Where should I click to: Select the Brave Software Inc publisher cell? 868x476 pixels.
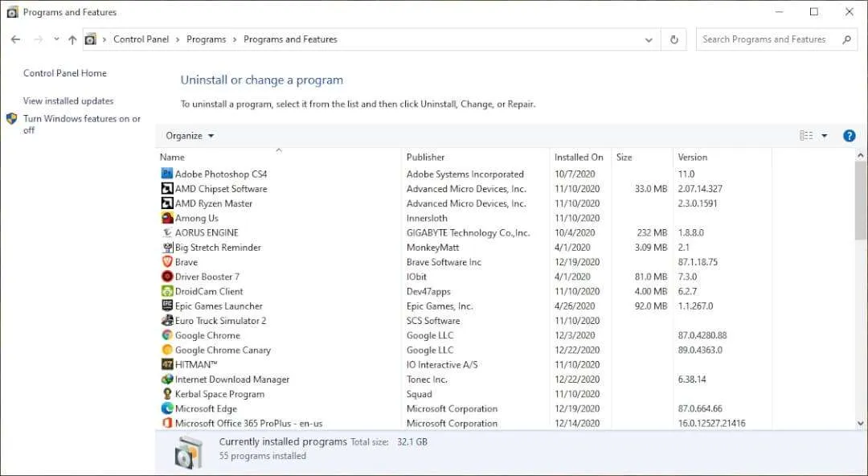[444, 262]
